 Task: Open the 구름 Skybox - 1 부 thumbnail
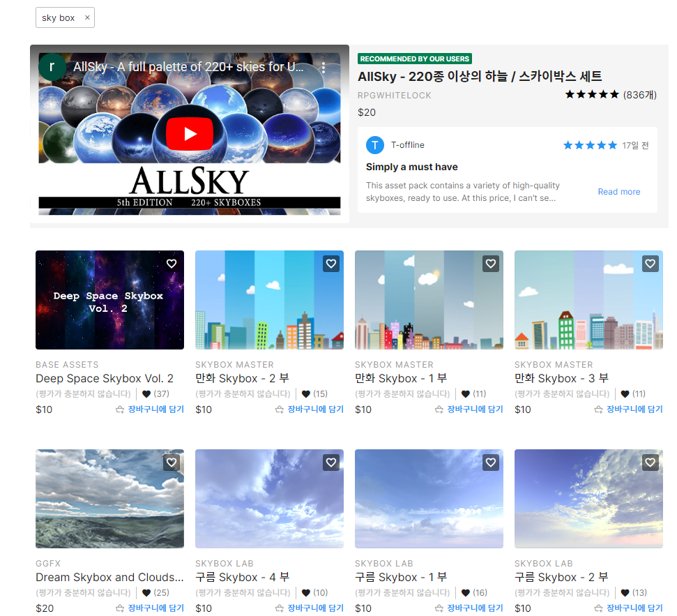coord(429,499)
